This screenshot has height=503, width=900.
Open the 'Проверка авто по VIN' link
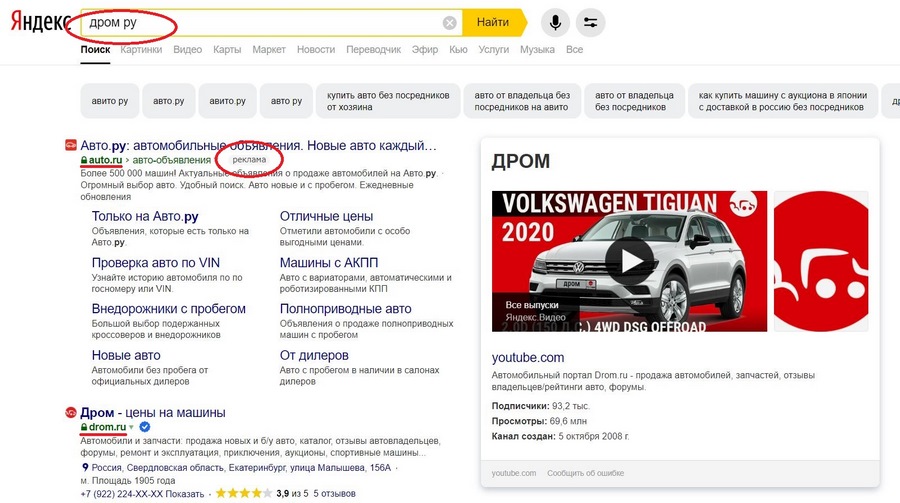click(155, 263)
